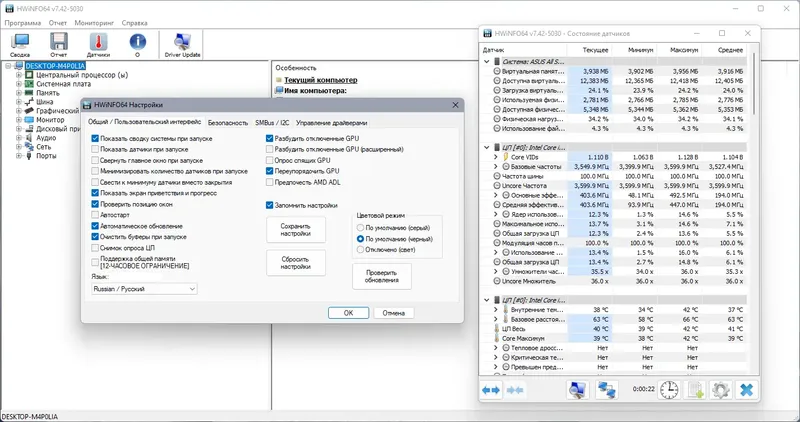Collapse the Система: ASUS sensor group

[487, 61]
